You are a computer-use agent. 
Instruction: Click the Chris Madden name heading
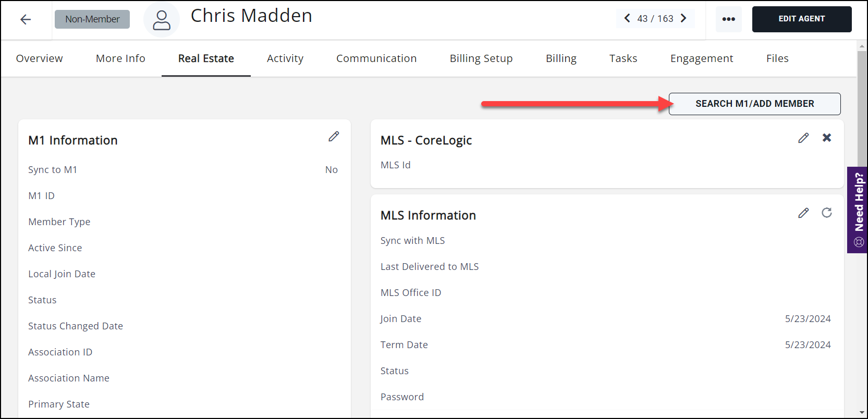tap(251, 16)
